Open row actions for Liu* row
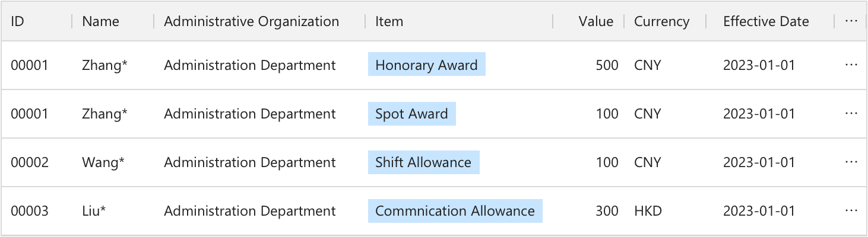This screenshot has width=868, height=237. coord(851,210)
